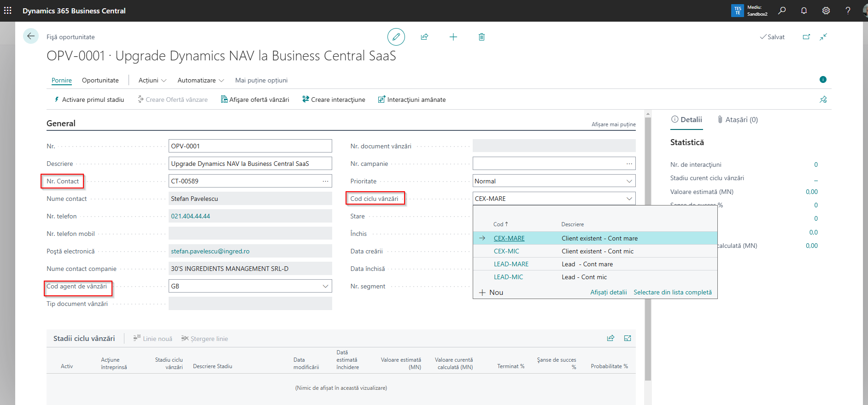Click the General section heading
Viewport: 868px width, 405px height.
61,123
